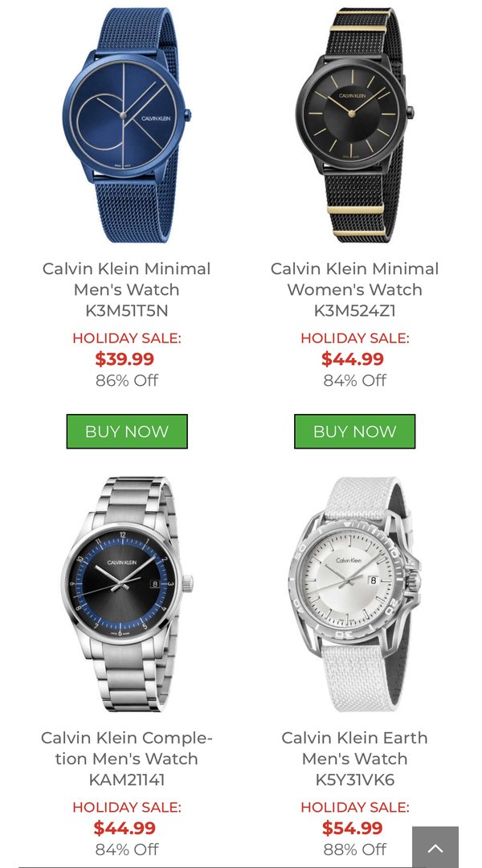
Task: Select the $44.99 price of the Completion watch
Action: [125, 828]
